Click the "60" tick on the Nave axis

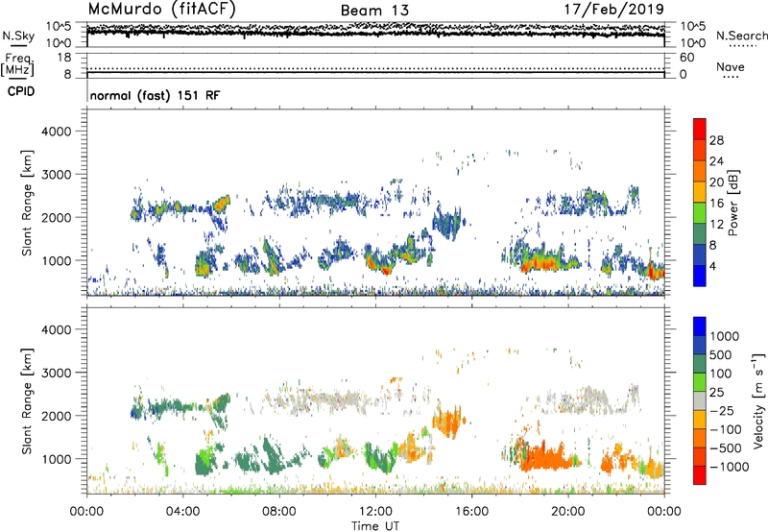coord(686,58)
